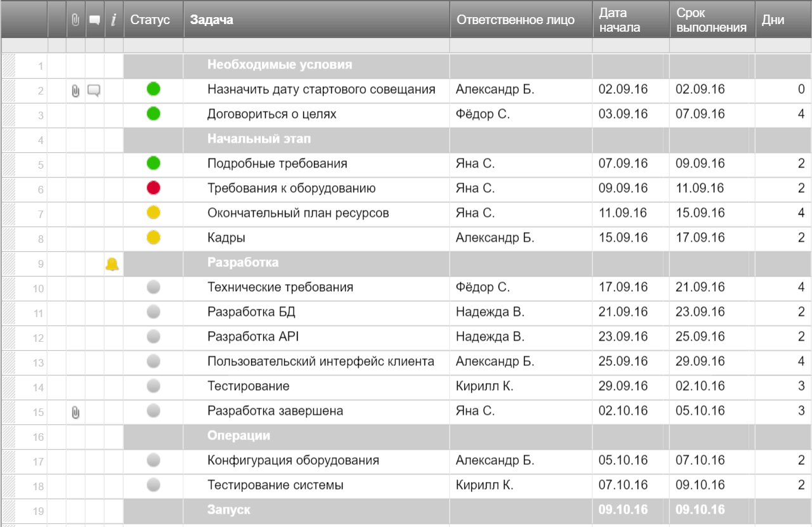Click green status dot for 'Назначить дату стартового совещания'
812x527 pixels.
pyautogui.click(x=154, y=89)
